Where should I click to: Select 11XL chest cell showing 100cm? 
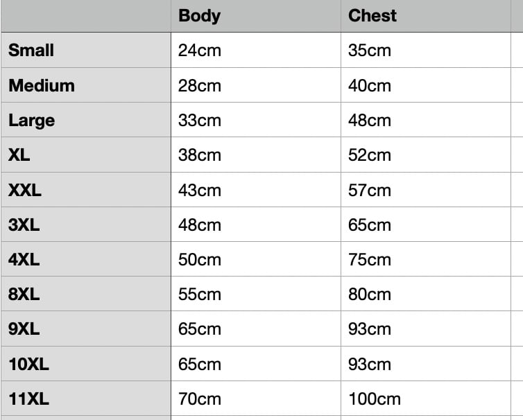[425, 399]
